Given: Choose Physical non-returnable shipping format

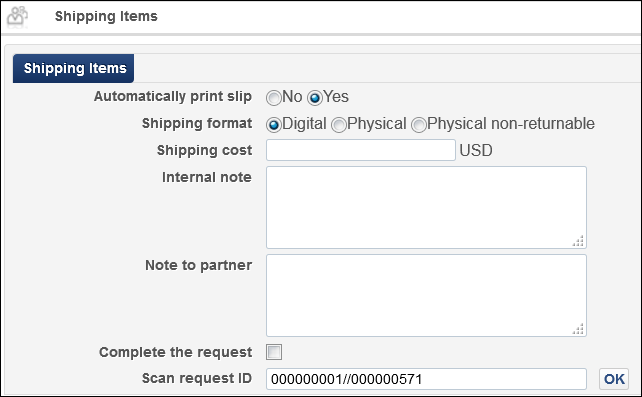Looking at the screenshot, I should pos(418,124).
